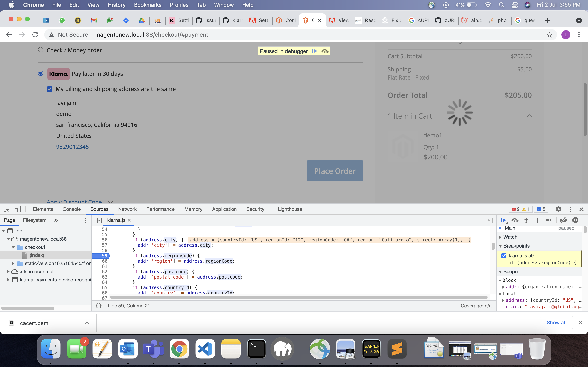The width and height of the screenshot is (588, 367).
Task: Uncheck billing and shipping address checkbox
Action: (50, 89)
